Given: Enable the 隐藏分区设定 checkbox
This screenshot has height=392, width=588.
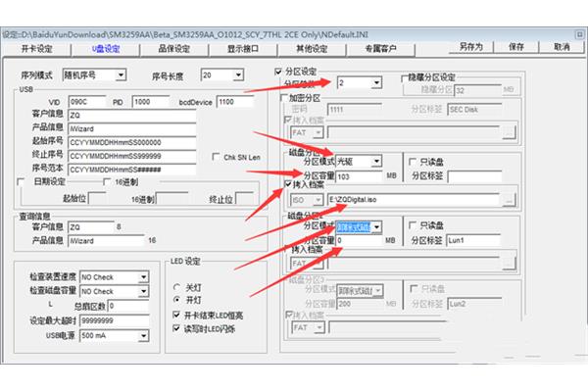Looking at the screenshot, I should coord(405,78).
